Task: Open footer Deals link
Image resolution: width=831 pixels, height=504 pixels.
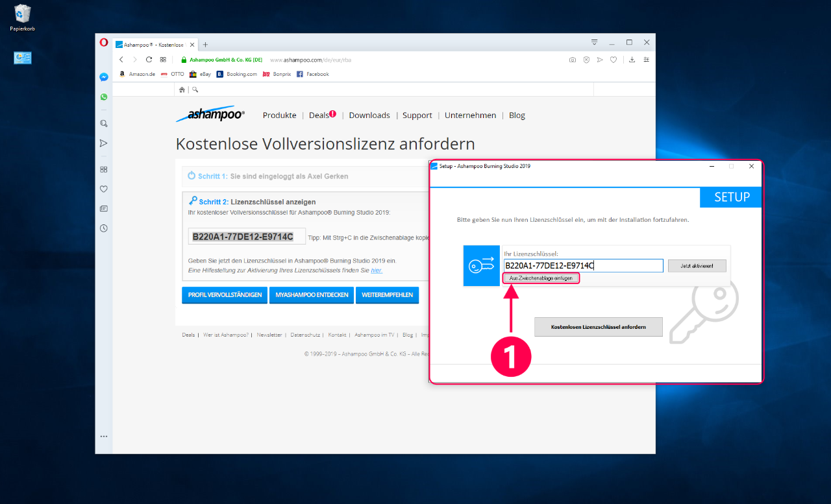Action: point(188,335)
